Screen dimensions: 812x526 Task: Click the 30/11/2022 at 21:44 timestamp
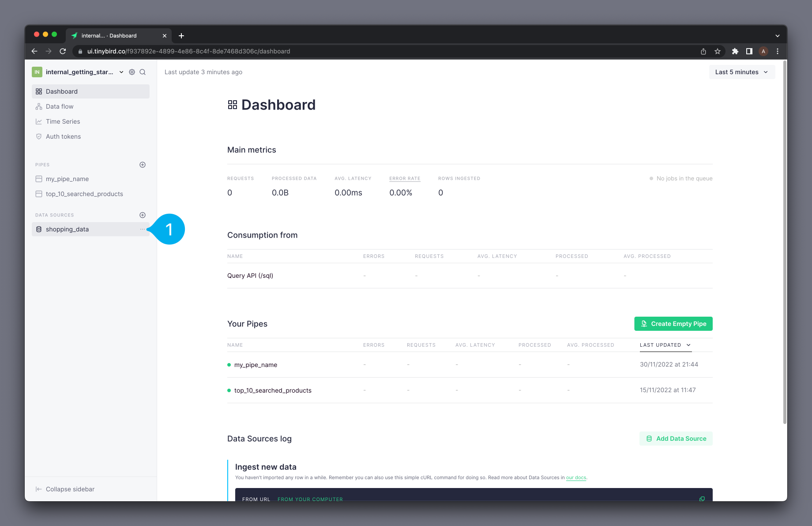click(669, 364)
